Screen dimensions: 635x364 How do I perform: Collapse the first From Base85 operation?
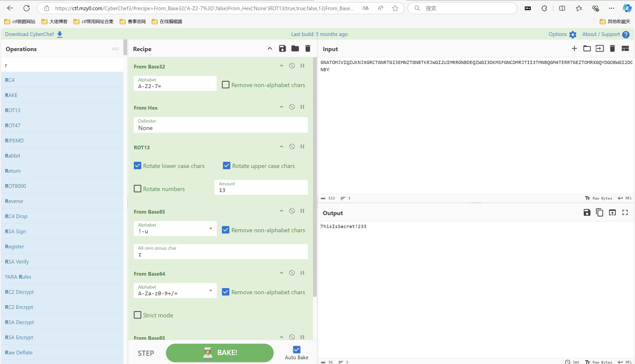(x=281, y=211)
